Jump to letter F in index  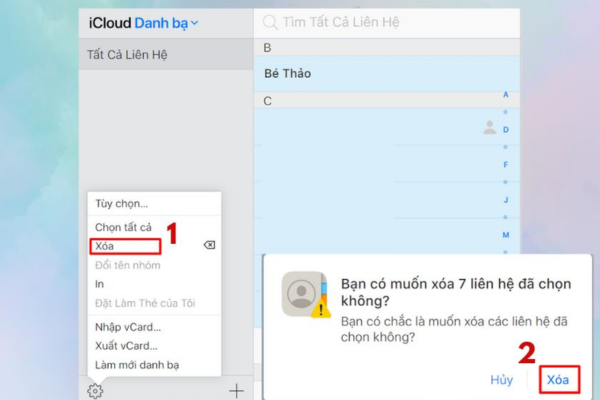click(505, 165)
